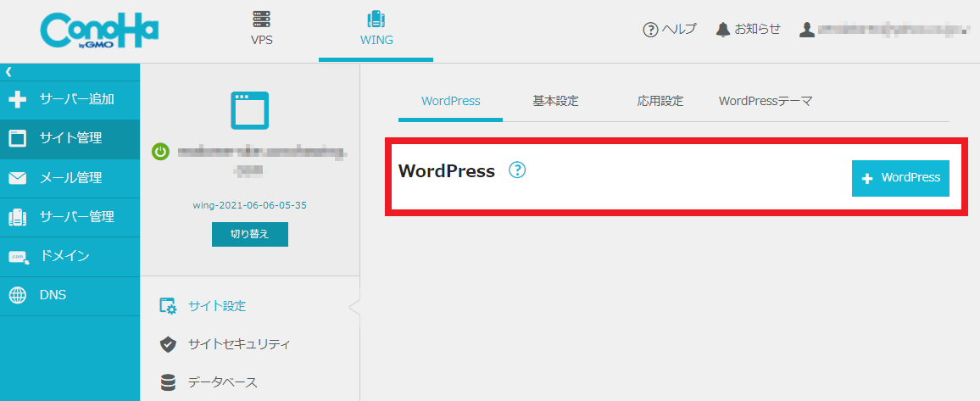The height and width of the screenshot is (401, 980).
Task: Open お知らせ notifications text
Action: (758, 29)
